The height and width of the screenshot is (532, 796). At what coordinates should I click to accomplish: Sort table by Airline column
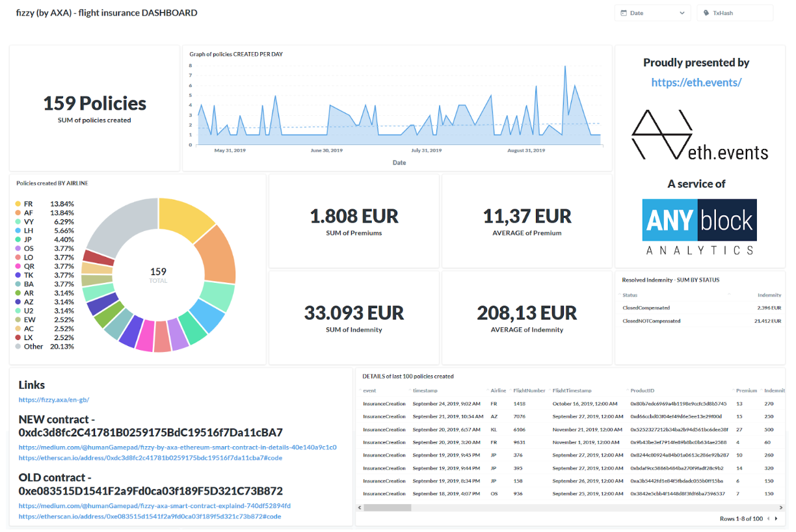tap(498, 391)
